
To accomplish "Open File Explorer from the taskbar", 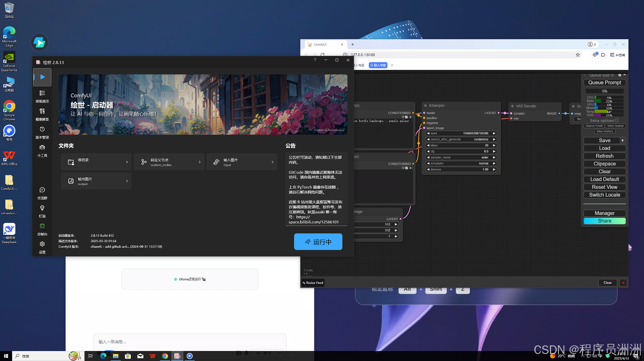I will tap(115, 356).
